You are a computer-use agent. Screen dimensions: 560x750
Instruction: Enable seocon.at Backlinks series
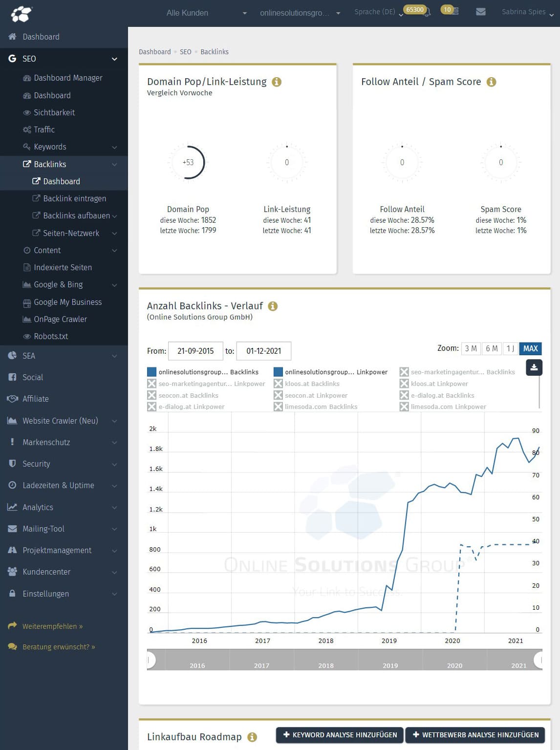[x=183, y=395]
